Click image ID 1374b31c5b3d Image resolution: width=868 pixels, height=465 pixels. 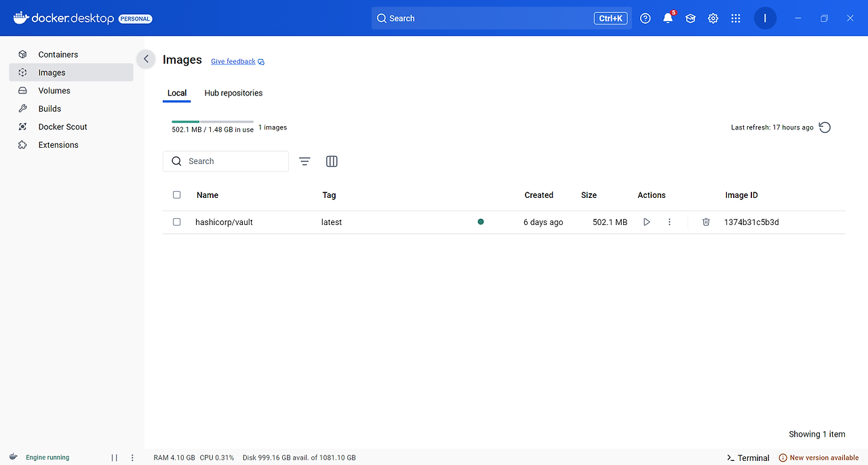point(751,222)
